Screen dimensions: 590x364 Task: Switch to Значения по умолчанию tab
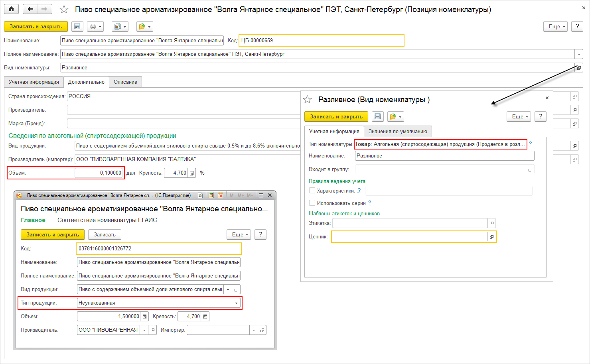[398, 132]
